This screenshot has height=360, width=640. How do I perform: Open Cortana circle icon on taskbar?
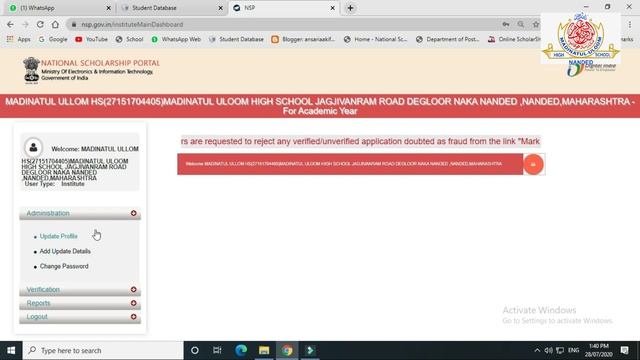click(195, 351)
